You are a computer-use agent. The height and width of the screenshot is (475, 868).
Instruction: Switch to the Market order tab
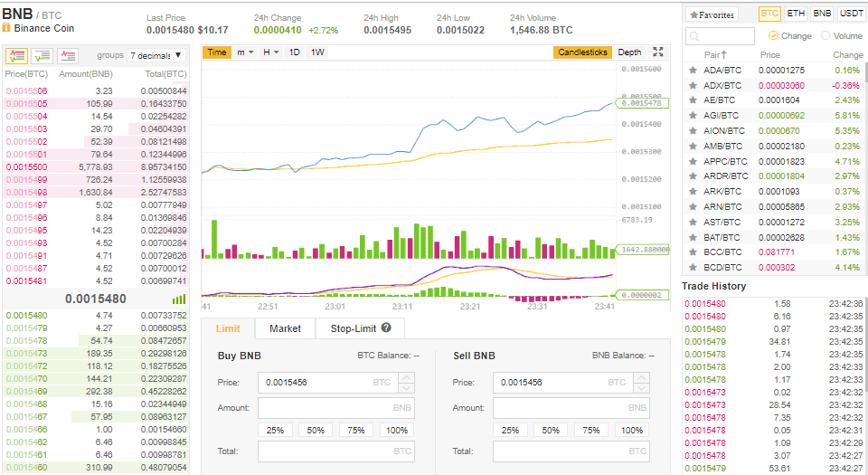click(285, 328)
